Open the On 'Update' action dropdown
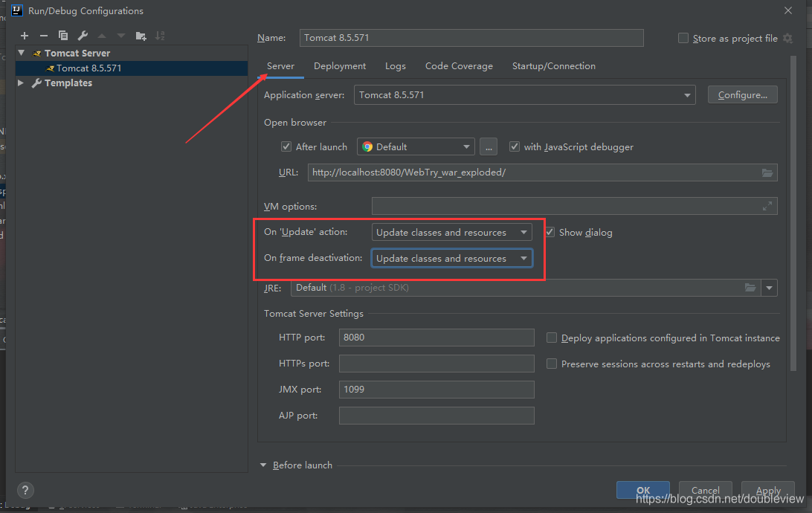 pos(452,233)
